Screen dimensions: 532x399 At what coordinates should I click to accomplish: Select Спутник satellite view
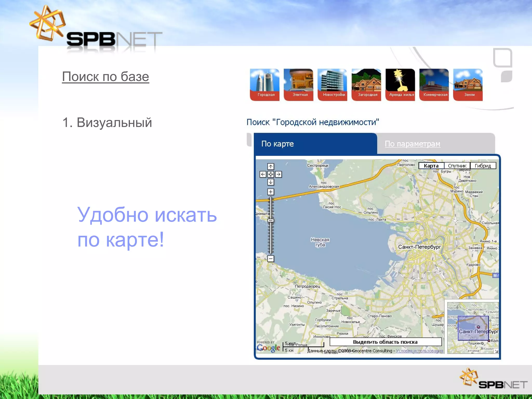tap(457, 166)
